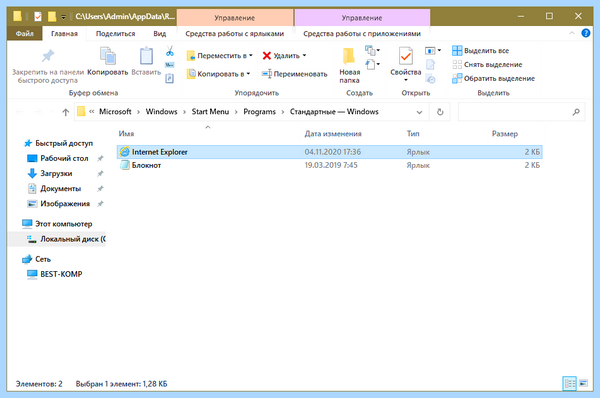Click the Блокнот notepad file icon
The width and height of the screenshot is (600, 398).
(x=125, y=165)
